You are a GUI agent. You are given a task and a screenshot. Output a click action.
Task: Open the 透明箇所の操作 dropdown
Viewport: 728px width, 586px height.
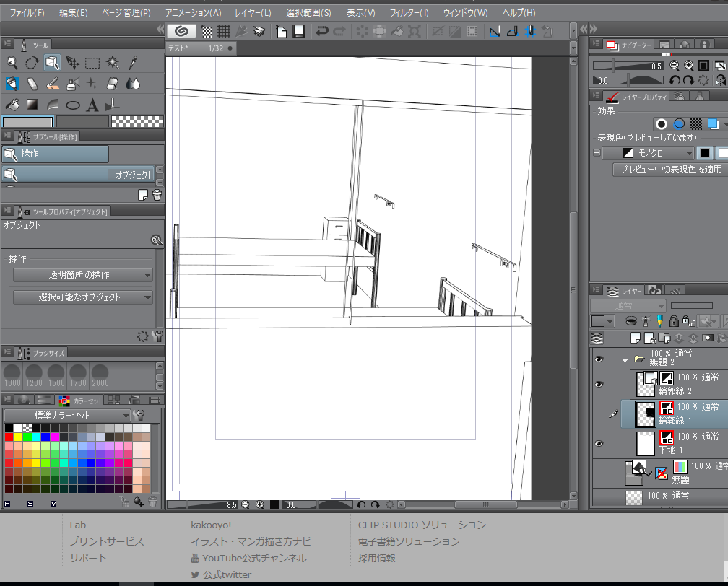[x=83, y=275]
